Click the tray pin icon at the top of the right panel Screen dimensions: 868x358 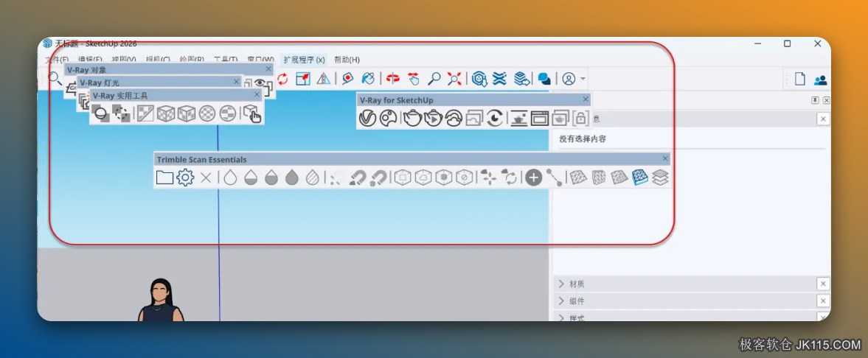815,100
